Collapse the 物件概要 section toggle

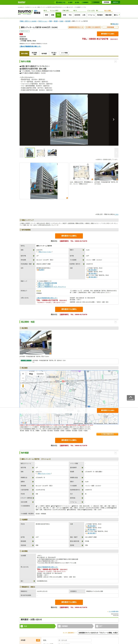pyautogui.click(x=115, y=453)
